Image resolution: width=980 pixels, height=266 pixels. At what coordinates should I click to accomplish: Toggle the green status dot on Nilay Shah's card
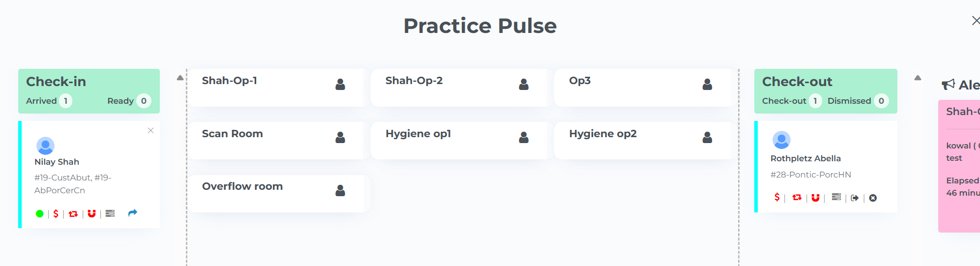pyautogui.click(x=40, y=213)
